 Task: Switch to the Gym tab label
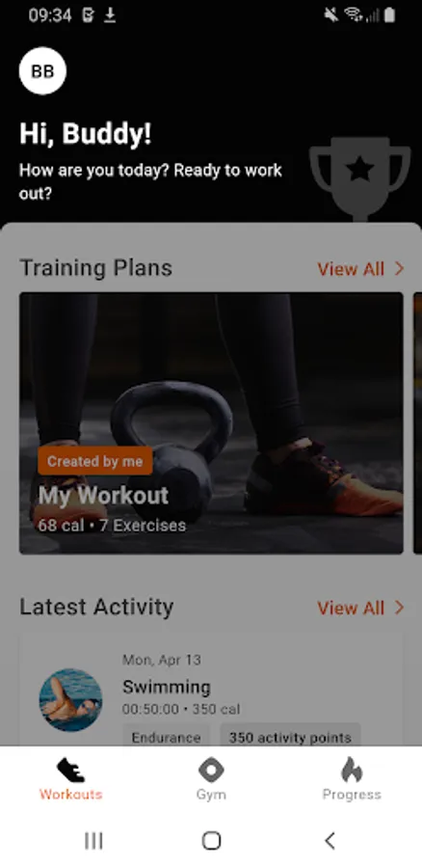pos(211,795)
